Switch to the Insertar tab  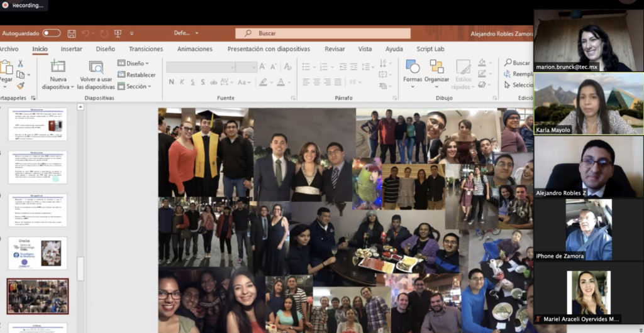pos(72,49)
